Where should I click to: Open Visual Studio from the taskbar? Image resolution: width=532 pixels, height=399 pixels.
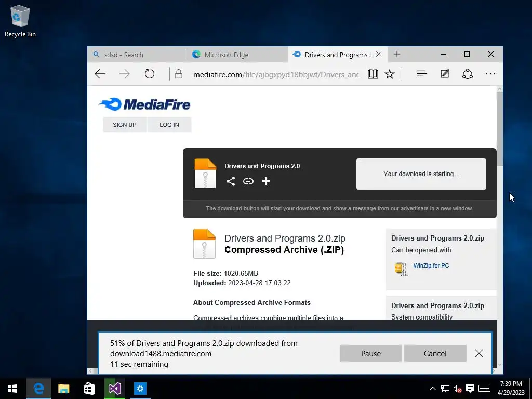[x=114, y=389]
